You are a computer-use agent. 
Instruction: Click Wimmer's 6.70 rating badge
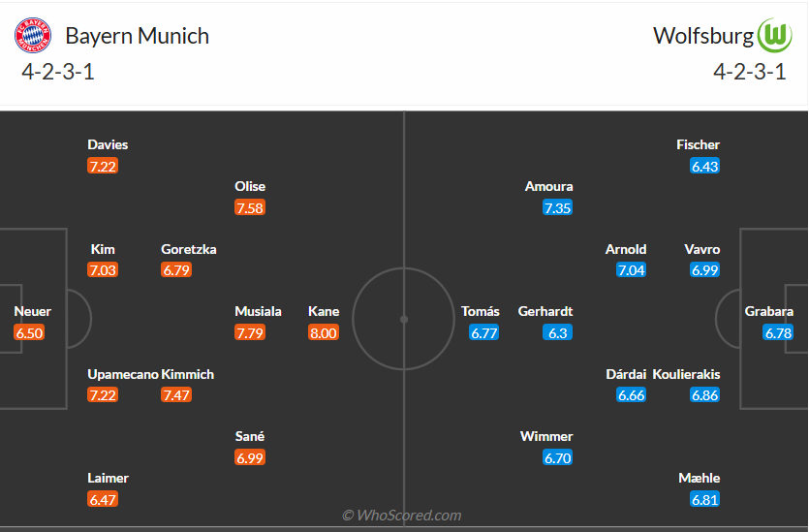558,458
